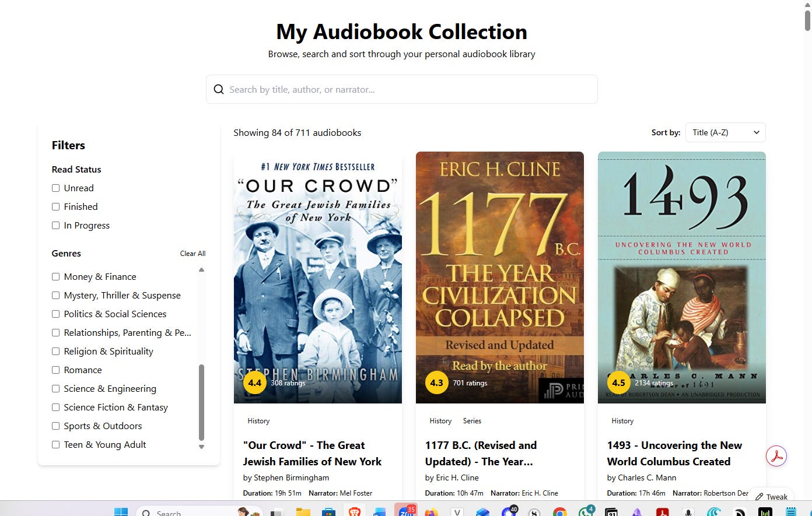Tick the Politics & Social Sciences checkbox
The width and height of the screenshot is (812, 516).
pyautogui.click(x=55, y=314)
